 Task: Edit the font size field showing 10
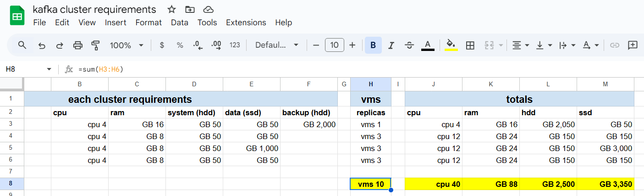pos(335,45)
